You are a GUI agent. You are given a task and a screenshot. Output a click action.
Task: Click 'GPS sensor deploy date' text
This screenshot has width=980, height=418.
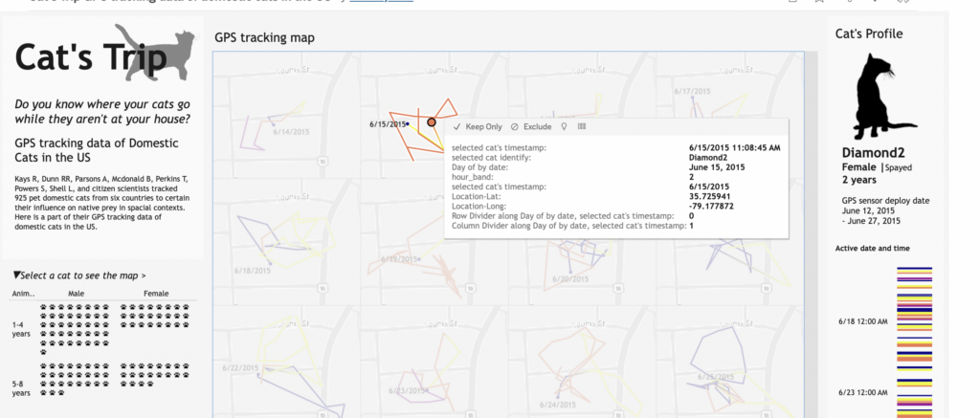pos(885,201)
